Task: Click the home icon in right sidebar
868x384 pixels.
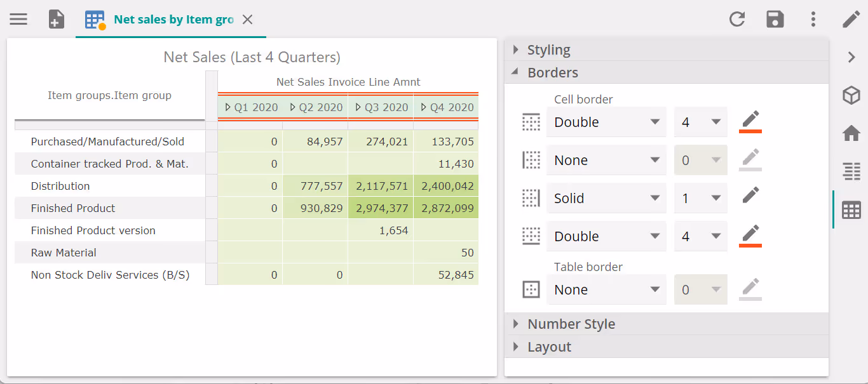Action: (x=851, y=133)
